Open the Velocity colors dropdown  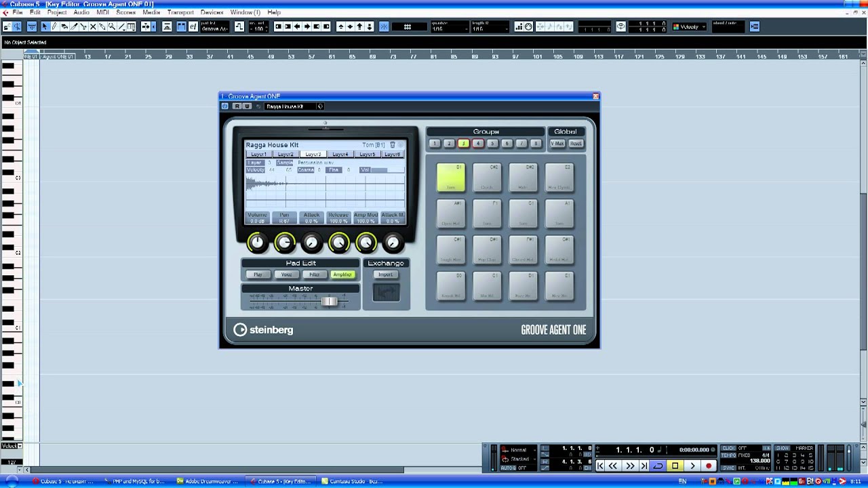click(689, 26)
